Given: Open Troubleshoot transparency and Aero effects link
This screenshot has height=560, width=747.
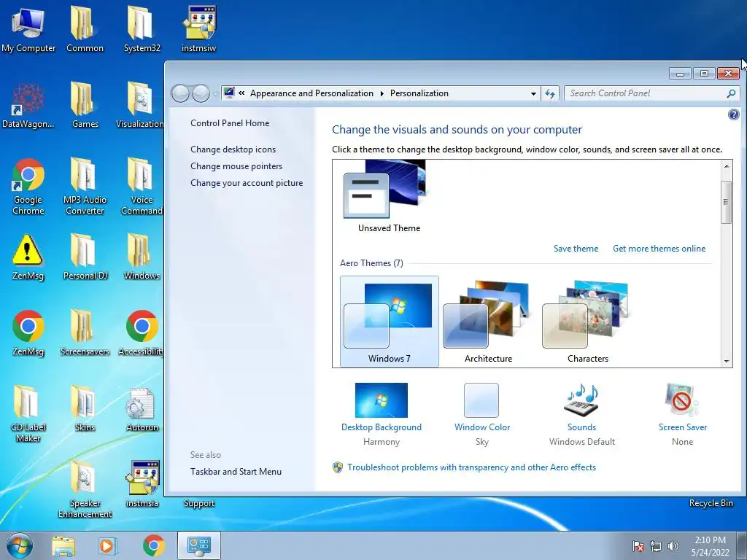Looking at the screenshot, I should 471,467.
